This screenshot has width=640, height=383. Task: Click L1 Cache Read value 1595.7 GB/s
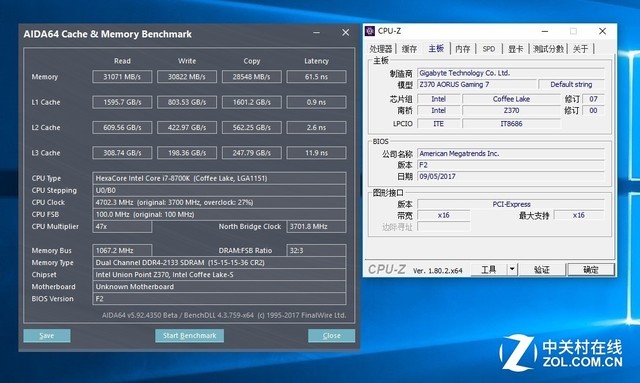coord(122,102)
